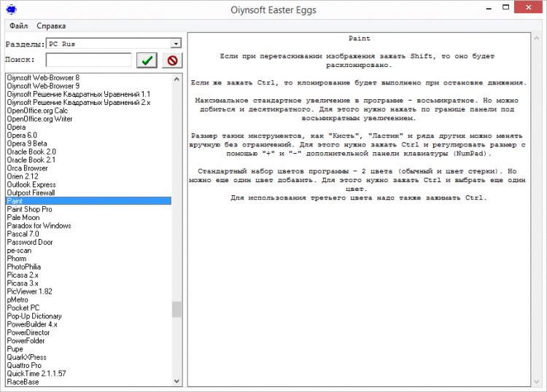Select Pascal 7.0 entry
The image size is (547, 392).
click(x=89, y=234)
